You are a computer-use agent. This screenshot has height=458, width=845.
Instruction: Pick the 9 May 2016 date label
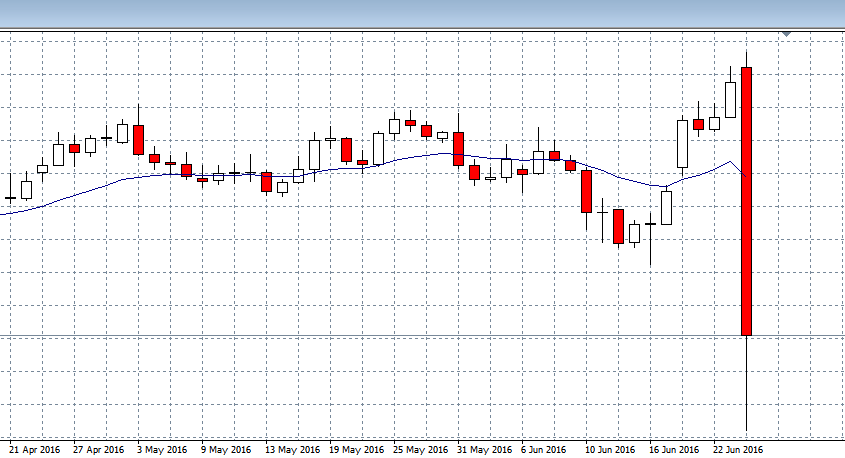click(x=225, y=450)
